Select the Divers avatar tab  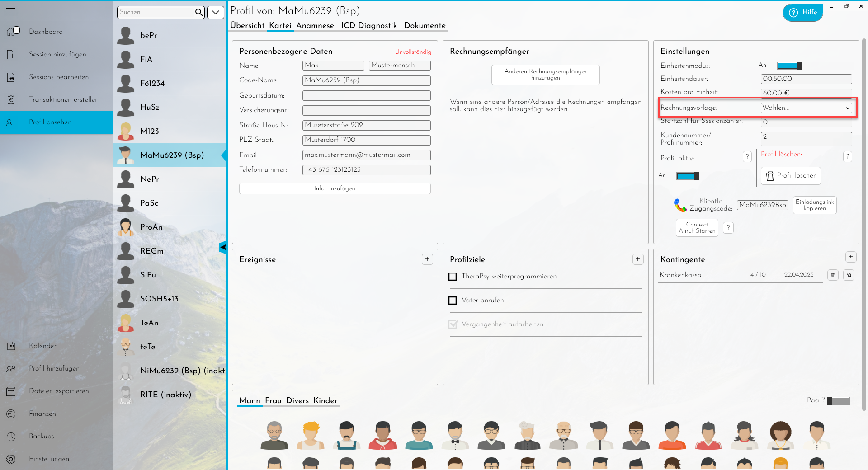[x=297, y=400]
